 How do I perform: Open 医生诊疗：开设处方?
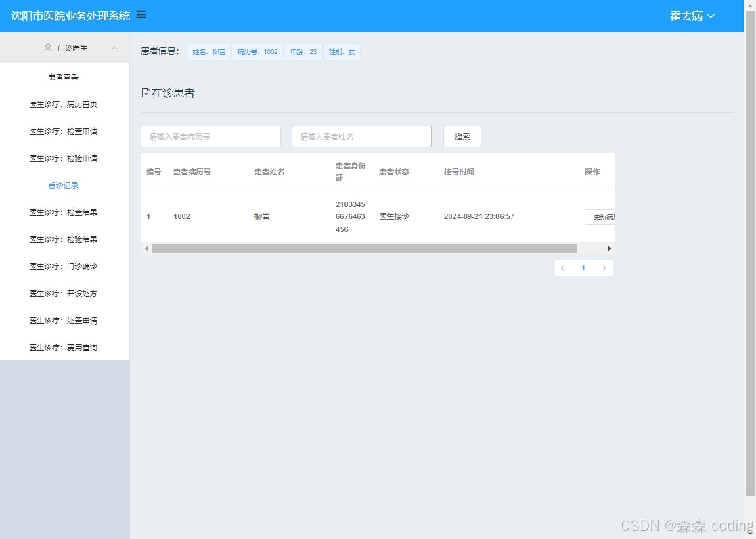point(63,293)
